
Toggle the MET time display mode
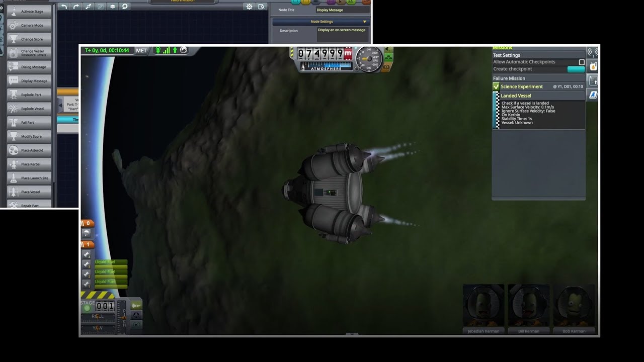[141, 50]
